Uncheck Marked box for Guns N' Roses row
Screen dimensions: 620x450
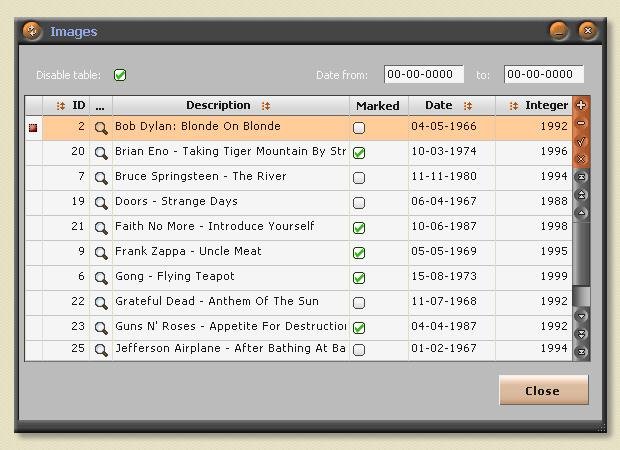click(x=359, y=328)
